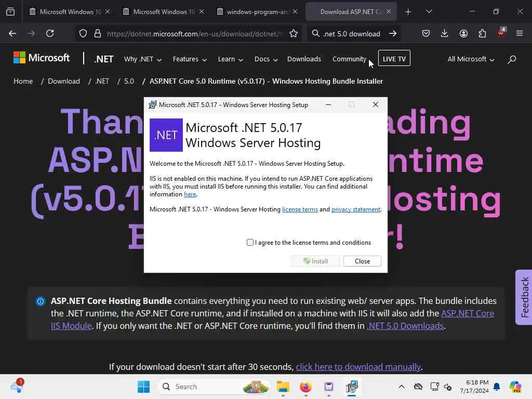The width and height of the screenshot is (532, 399).
Task: Go to the Home breadcrumb
Action: [23, 82]
